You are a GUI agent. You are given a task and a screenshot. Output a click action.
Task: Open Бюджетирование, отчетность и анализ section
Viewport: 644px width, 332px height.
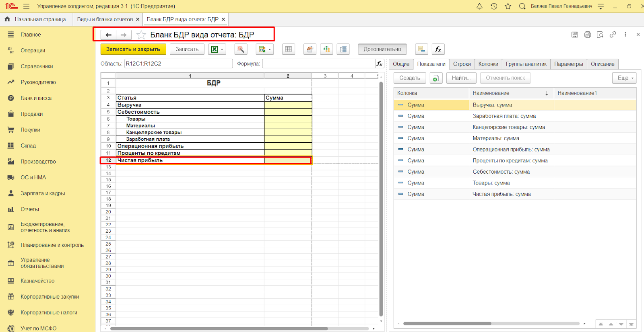click(45, 227)
